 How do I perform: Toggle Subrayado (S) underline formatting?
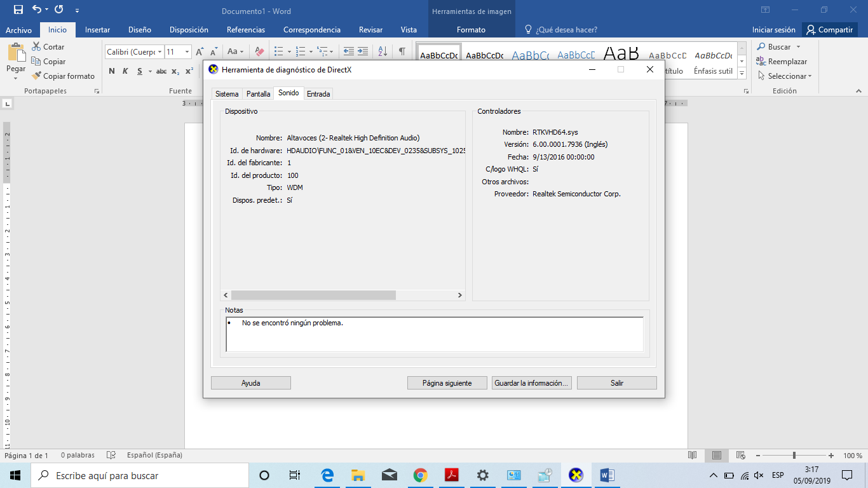click(140, 71)
